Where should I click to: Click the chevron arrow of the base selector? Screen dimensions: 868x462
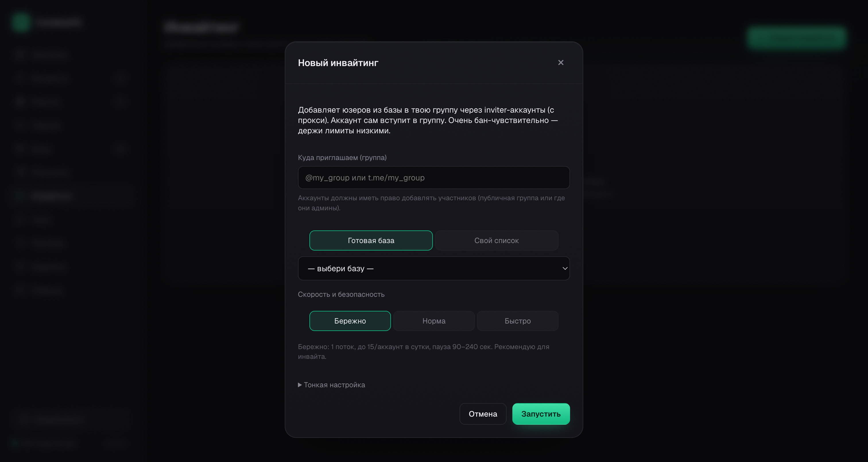click(565, 268)
